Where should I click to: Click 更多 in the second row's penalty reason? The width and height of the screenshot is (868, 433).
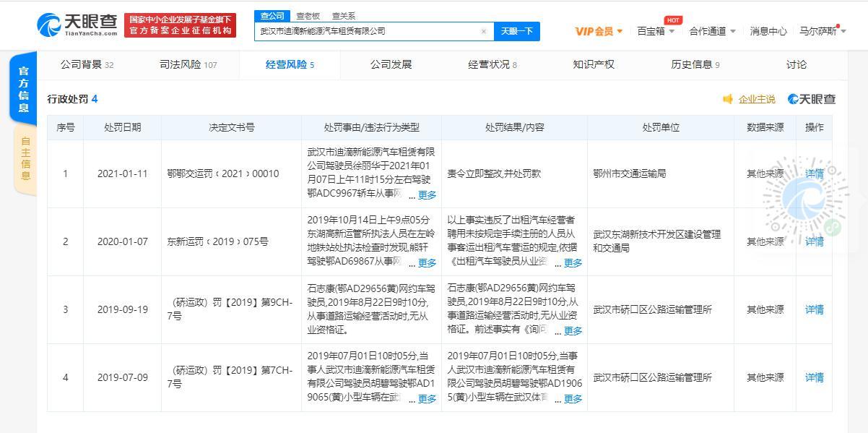click(x=427, y=263)
